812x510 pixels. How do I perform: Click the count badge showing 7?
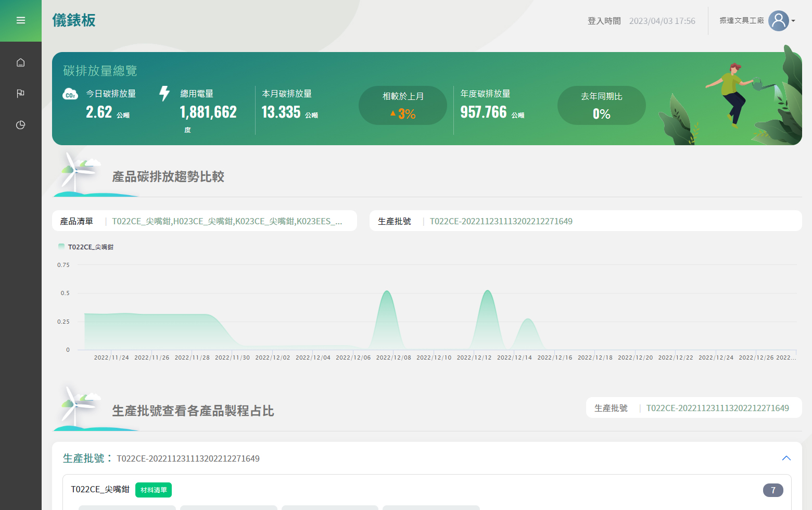pos(773,490)
